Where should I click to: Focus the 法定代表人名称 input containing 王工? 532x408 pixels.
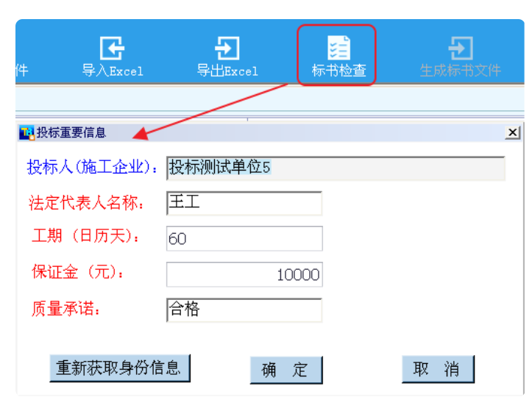point(244,203)
